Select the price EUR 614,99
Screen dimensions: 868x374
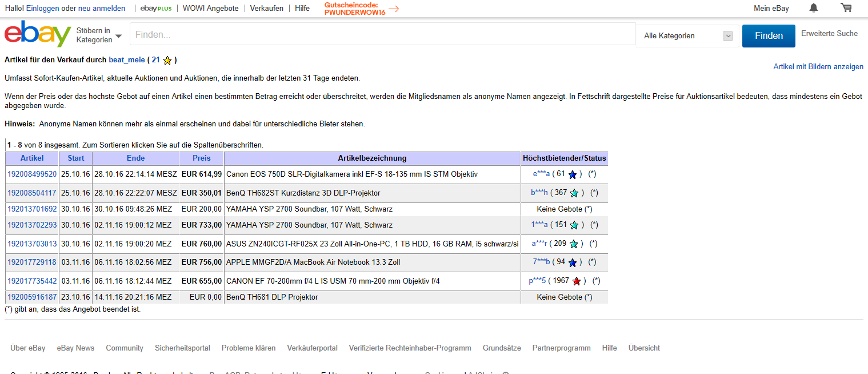[x=202, y=174]
